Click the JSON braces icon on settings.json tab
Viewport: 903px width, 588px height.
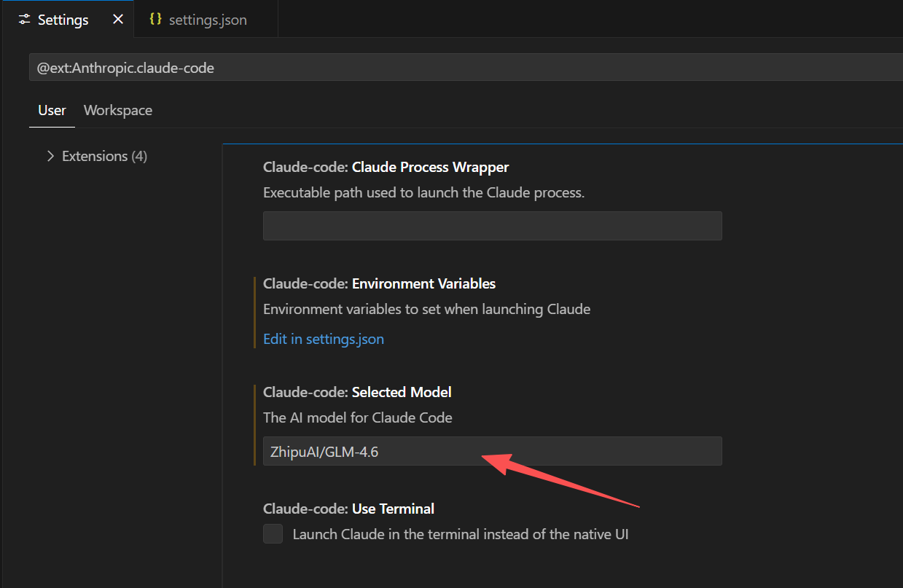tap(155, 19)
